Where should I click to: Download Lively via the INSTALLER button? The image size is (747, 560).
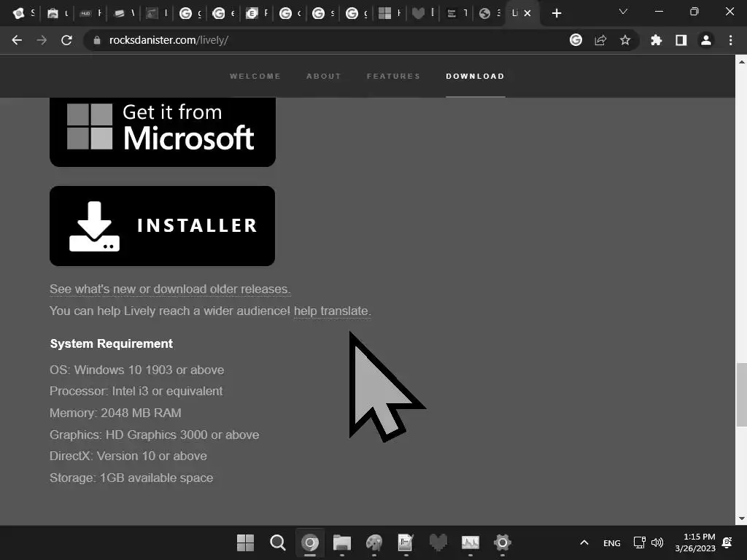pos(163,226)
